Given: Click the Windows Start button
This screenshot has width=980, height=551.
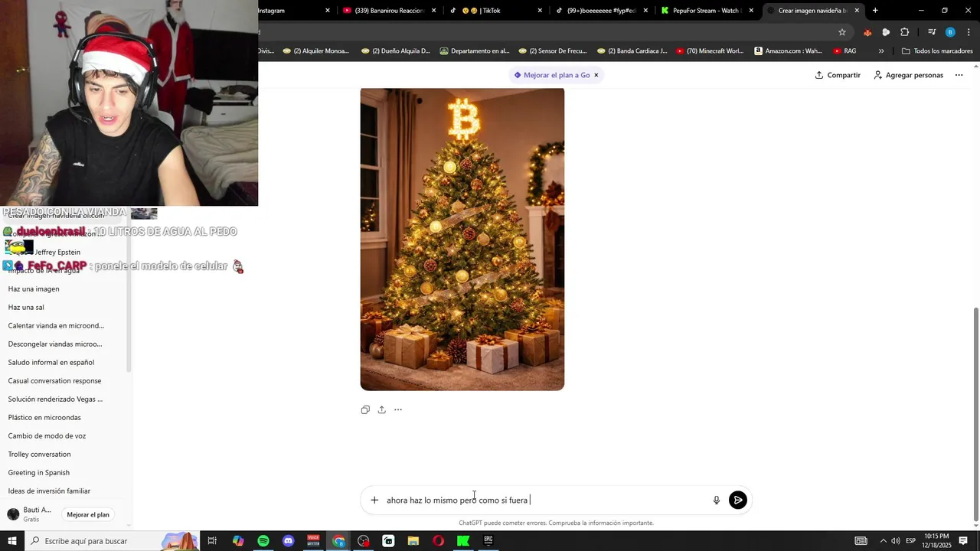Looking at the screenshot, I should (12, 541).
